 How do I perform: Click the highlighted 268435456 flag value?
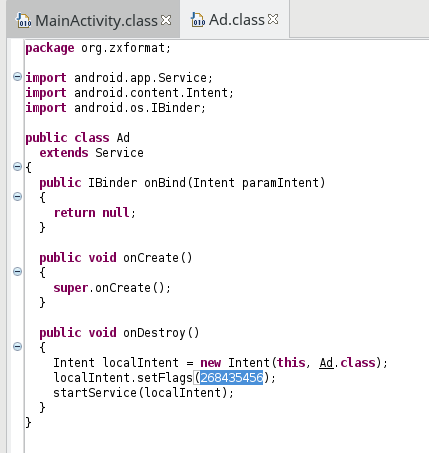click(232, 378)
